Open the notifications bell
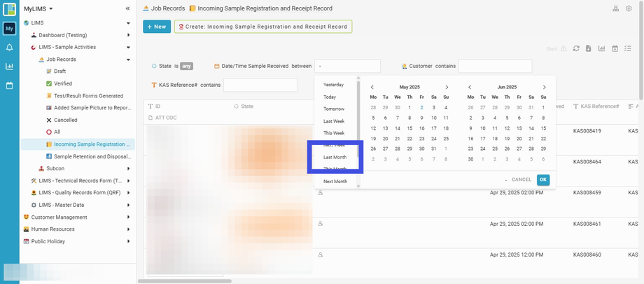This screenshot has width=644, height=284. tap(9, 48)
